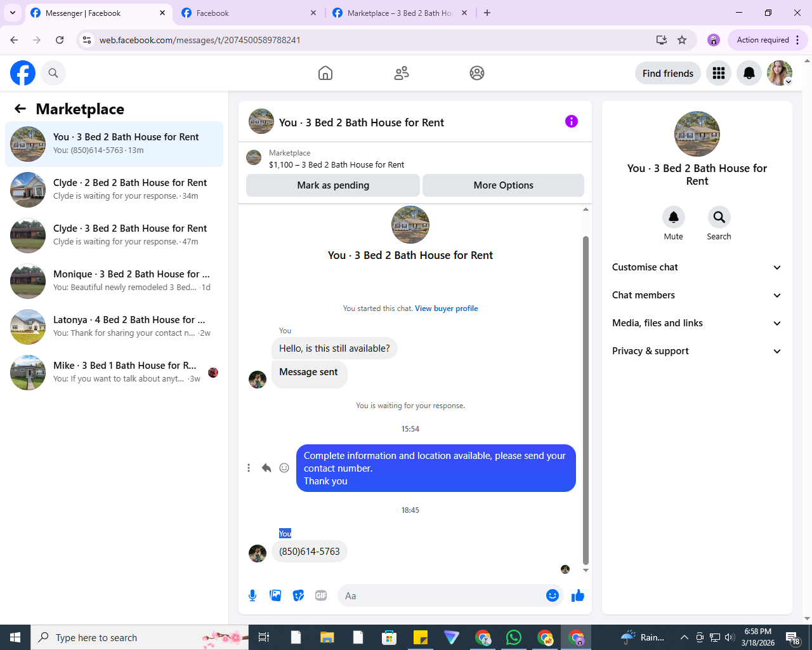This screenshot has height=650, width=812.
Task: Go back from Marketplace list
Action: [x=20, y=109]
